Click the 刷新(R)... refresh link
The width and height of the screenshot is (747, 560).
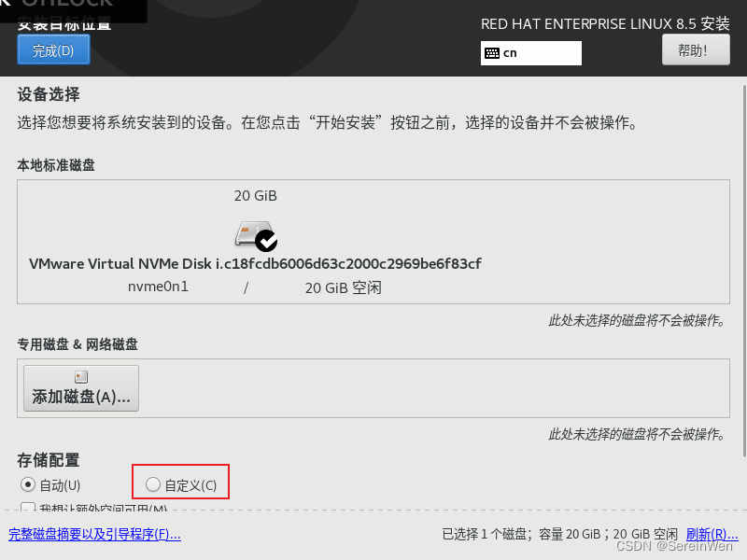click(x=712, y=534)
